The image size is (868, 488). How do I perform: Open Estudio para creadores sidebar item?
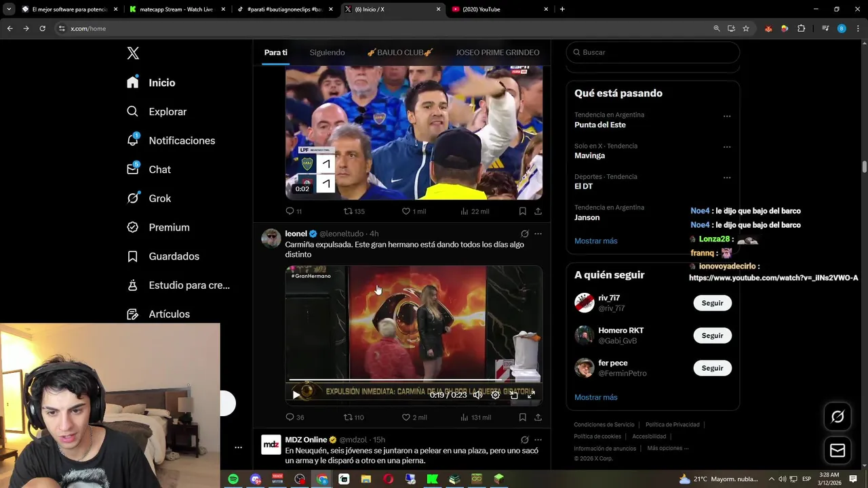pos(179,285)
